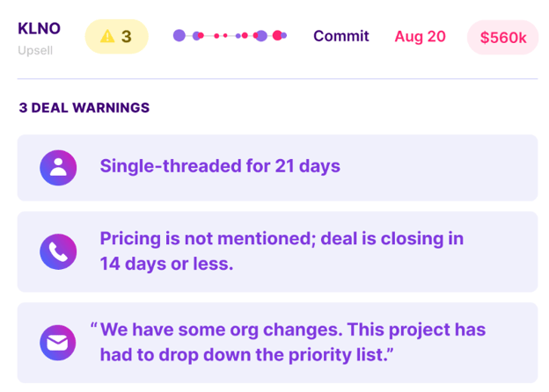
Task: Open the "Pricing is not mentioned" warning text
Action: pos(282,250)
